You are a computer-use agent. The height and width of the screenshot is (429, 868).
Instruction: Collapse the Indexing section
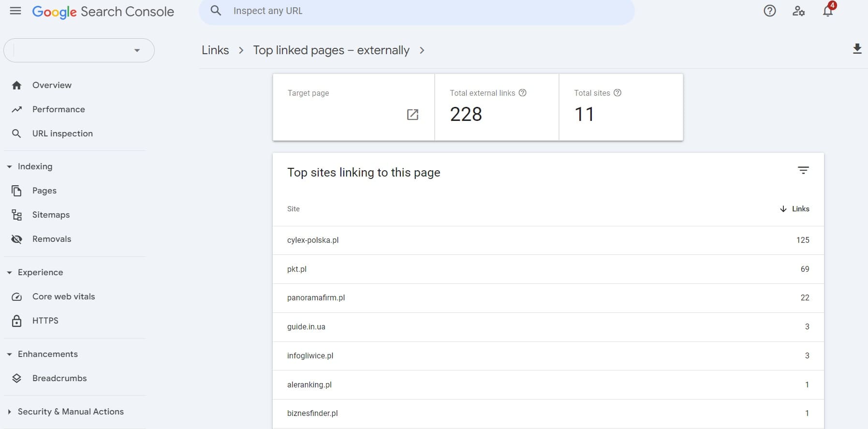coord(9,166)
